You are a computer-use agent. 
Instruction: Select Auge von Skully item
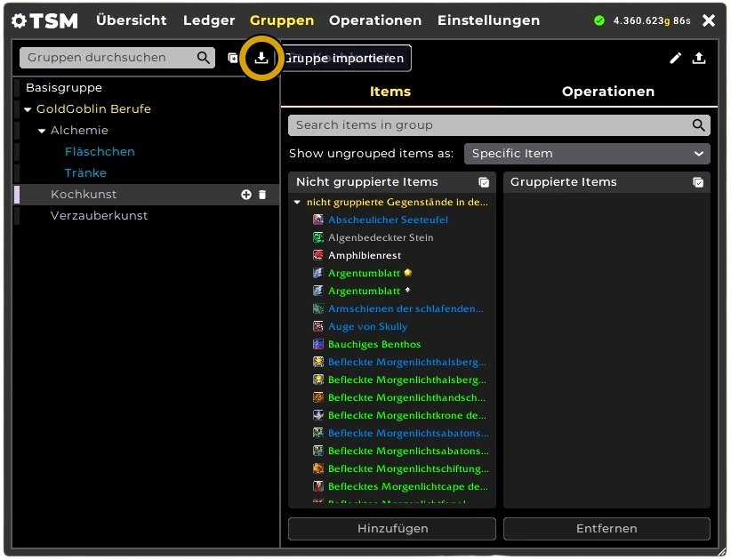coord(367,326)
